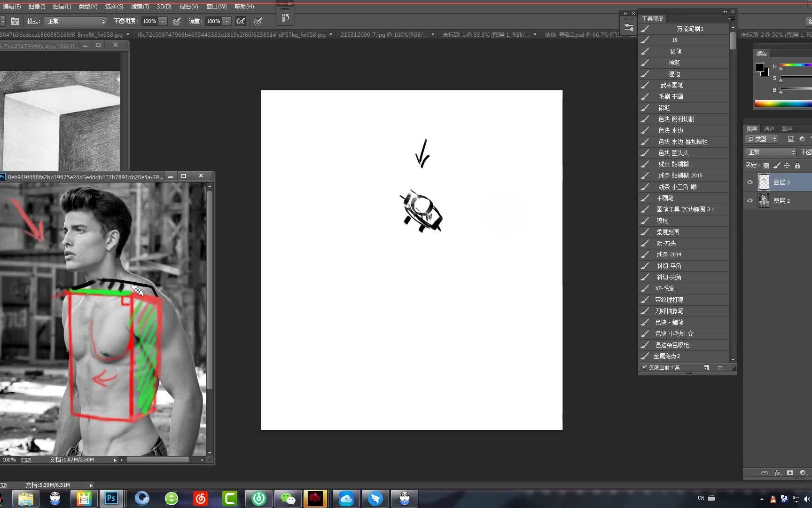
Task: Open layer filter 类型 dropdown
Action: 762,139
